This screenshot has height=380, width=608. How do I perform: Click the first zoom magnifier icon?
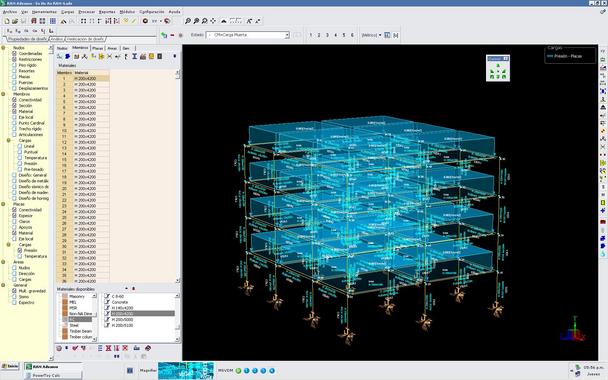tap(188, 21)
